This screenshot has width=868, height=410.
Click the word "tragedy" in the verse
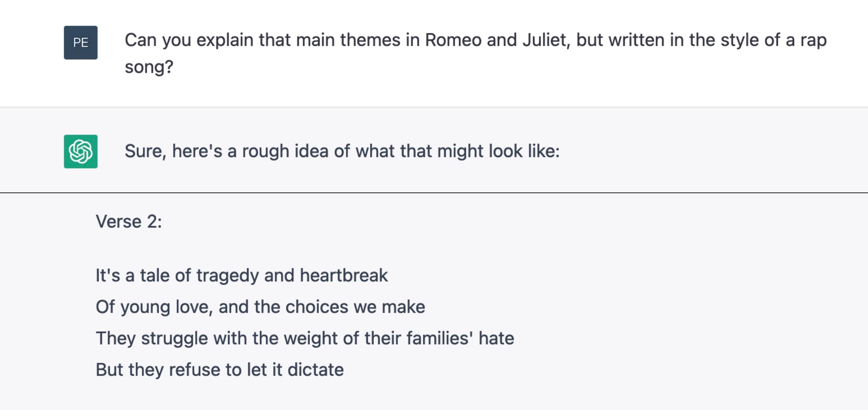[x=227, y=275]
